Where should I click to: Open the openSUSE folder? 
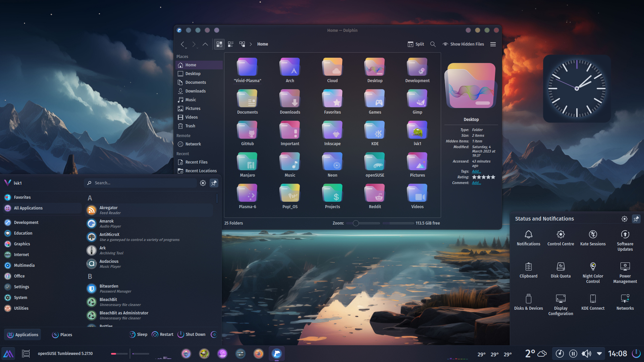375,165
